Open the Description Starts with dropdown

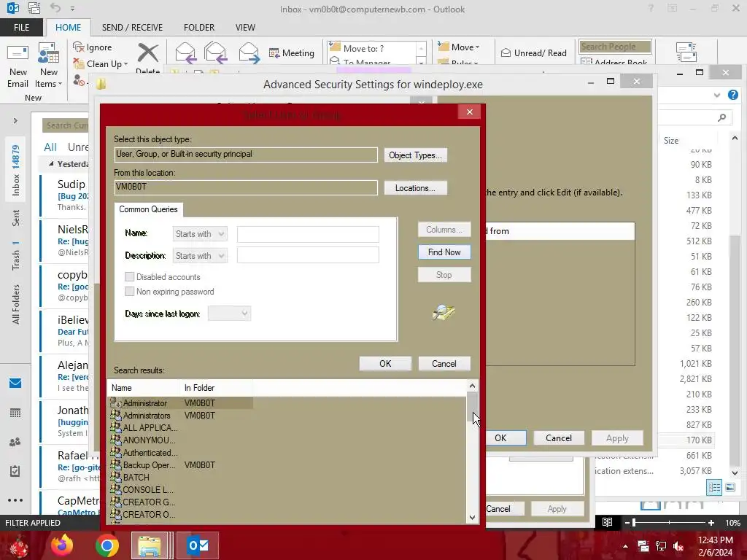tap(200, 256)
